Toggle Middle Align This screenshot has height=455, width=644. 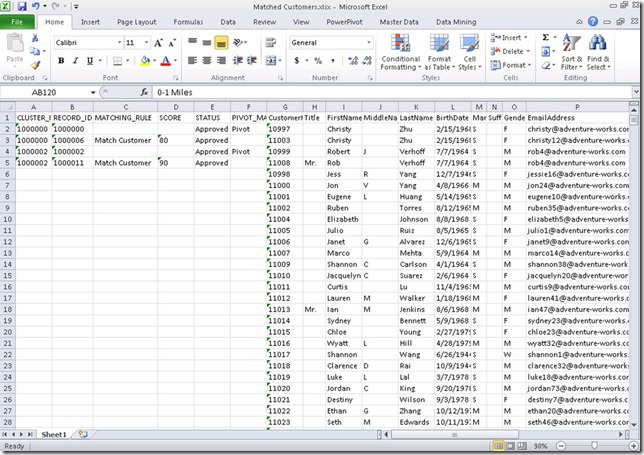[x=207, y=42]
